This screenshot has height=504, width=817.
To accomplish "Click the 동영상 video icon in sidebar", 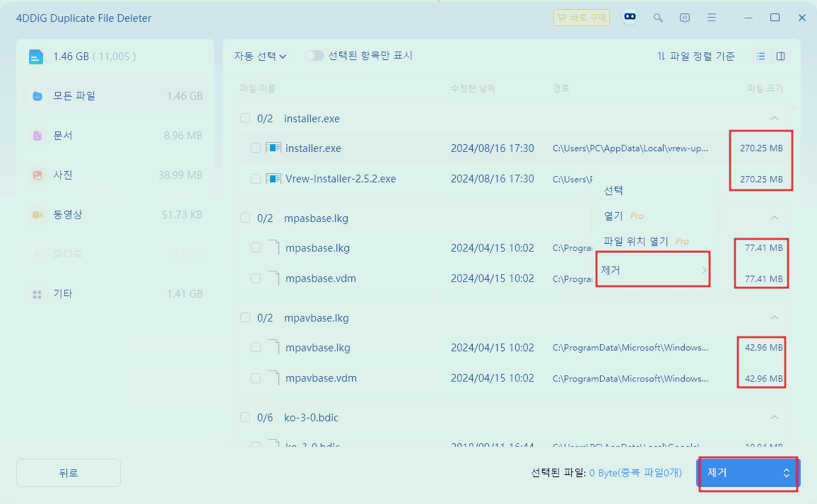I will tap(37, 215).
